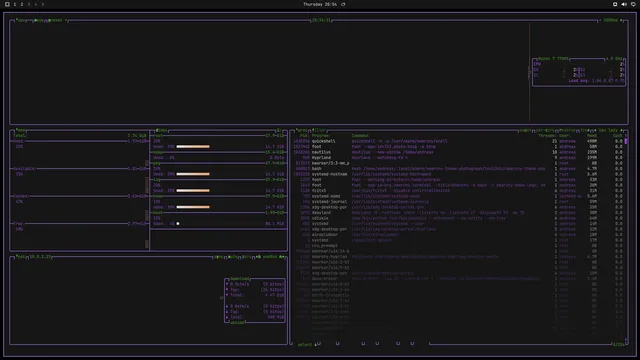Select the quickshell process row
The height and width of the screenshot is (360, 640).
point(457,141)
